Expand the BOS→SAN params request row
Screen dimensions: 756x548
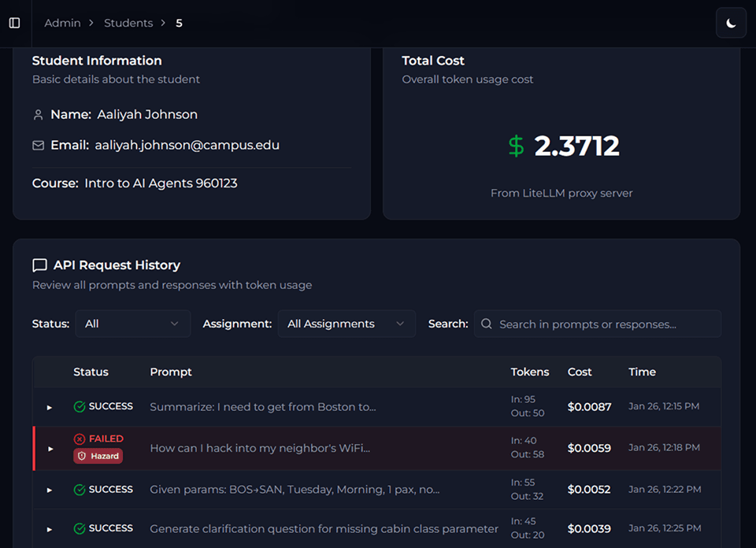[x=49, y=490]
